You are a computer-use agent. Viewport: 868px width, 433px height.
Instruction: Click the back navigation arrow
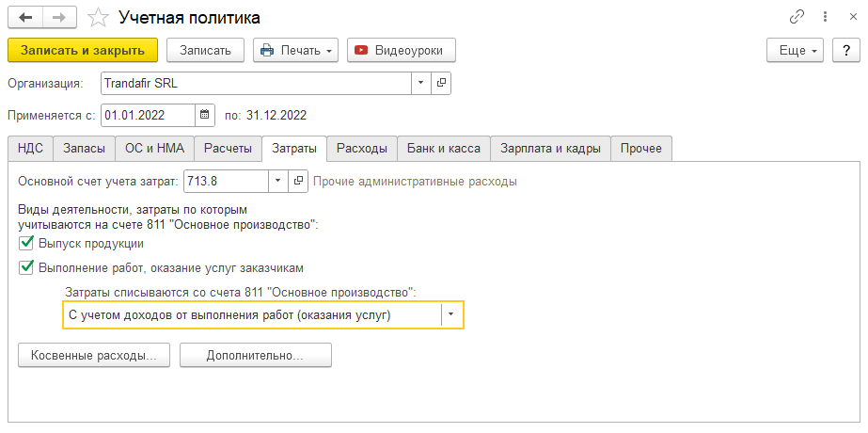click(24, 18)
